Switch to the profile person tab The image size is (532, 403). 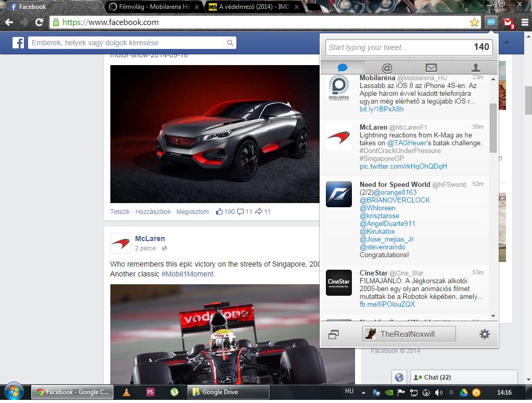(476, 68)
